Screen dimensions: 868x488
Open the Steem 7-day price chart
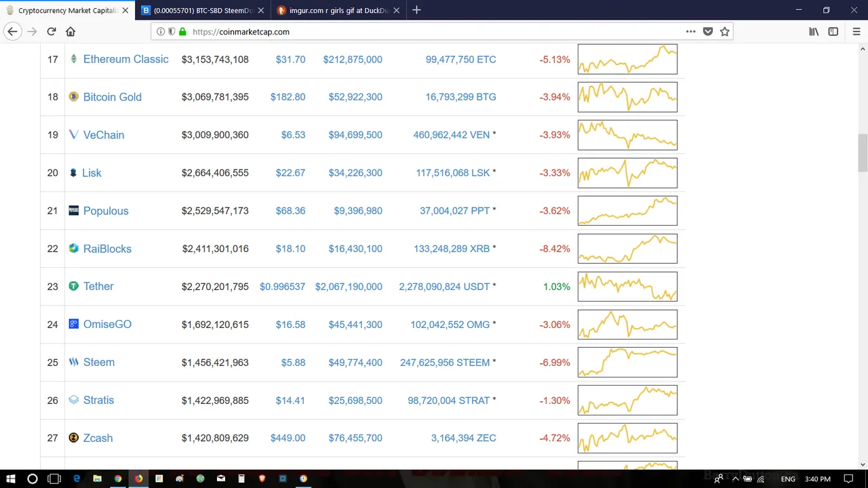[x=627, y=362]
